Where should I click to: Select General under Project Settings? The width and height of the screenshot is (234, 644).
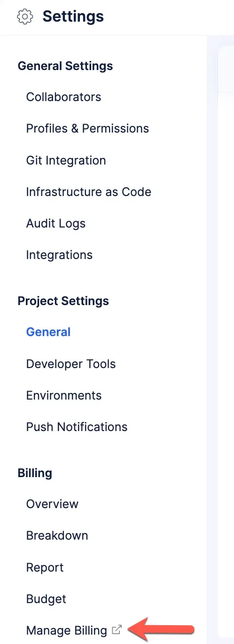pyautogui.click(x=48, y=332)
